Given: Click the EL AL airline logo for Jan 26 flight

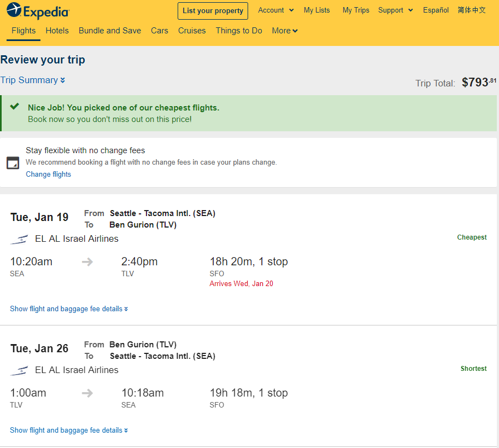Looking at the screenshot, I should point(19,371).
